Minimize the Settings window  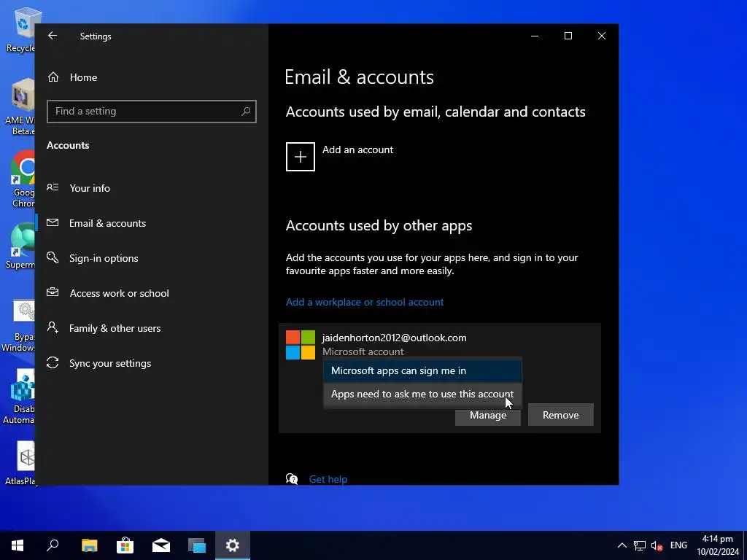pos(535,36)
